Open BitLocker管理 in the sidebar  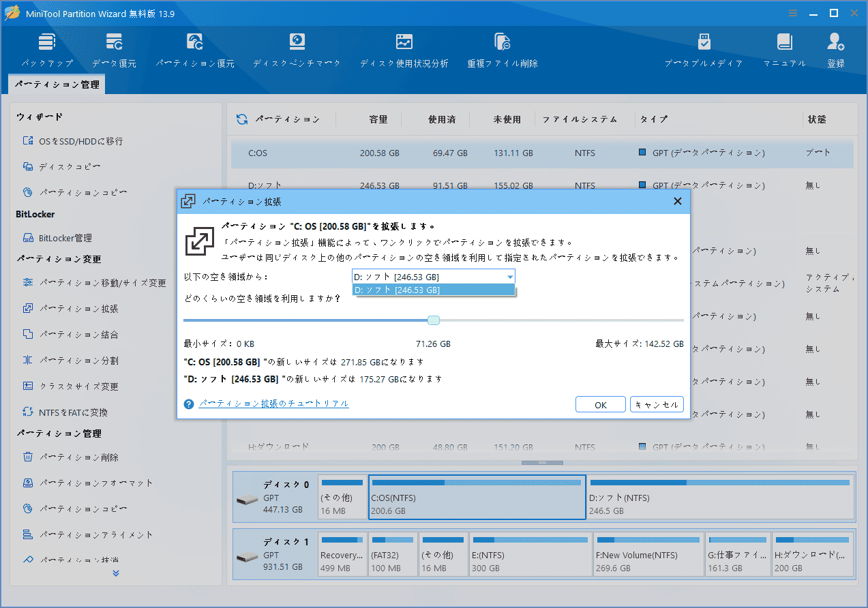tap(57, 238)
